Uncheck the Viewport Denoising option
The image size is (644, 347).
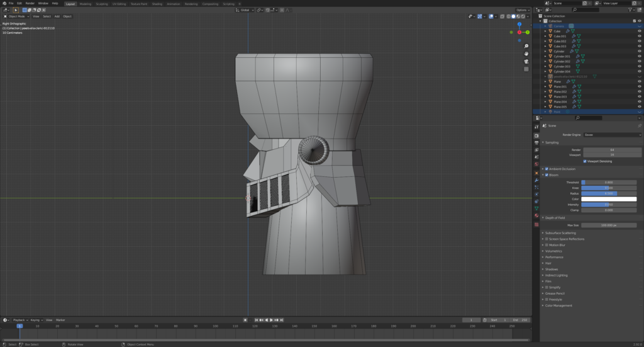[x=585, y=161]
